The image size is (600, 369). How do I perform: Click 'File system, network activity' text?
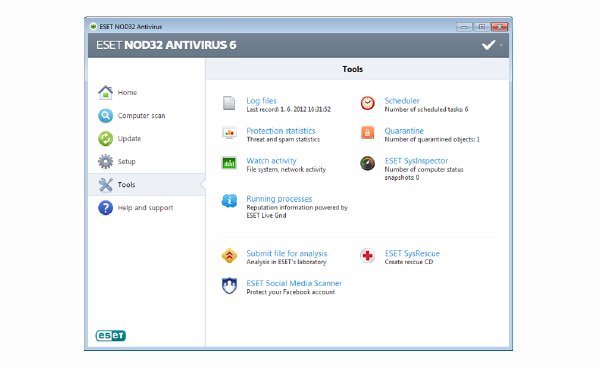click(286, 170)
